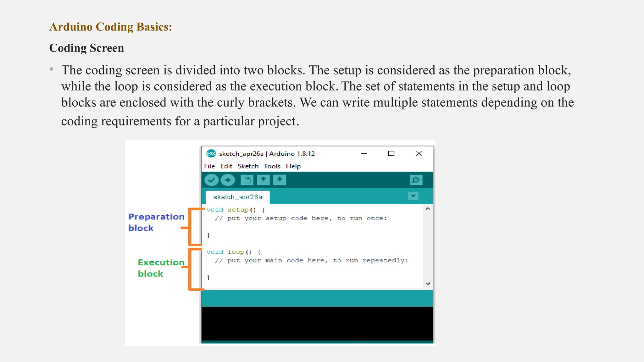Click the Save sketch down-arrow icon
Screen dimensions: 644x362
pyautogui.click(x=279, y=180)
